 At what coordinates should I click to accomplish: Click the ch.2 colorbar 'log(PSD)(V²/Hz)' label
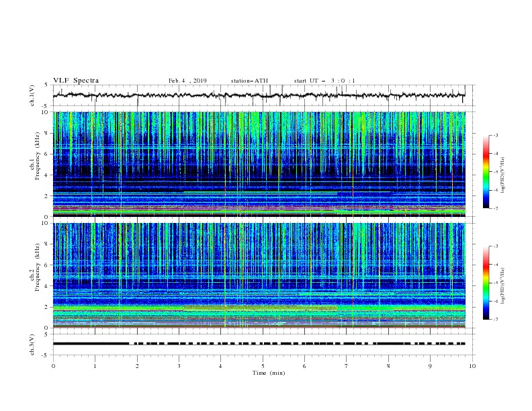point(502,286)
